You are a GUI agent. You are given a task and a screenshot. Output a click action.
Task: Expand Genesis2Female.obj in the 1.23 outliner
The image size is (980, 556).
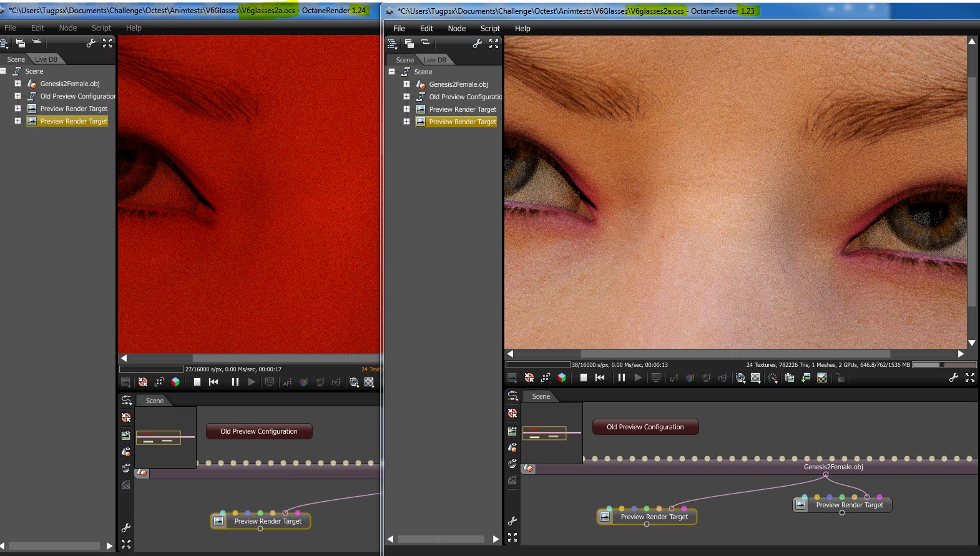click(x=406, y=84)
